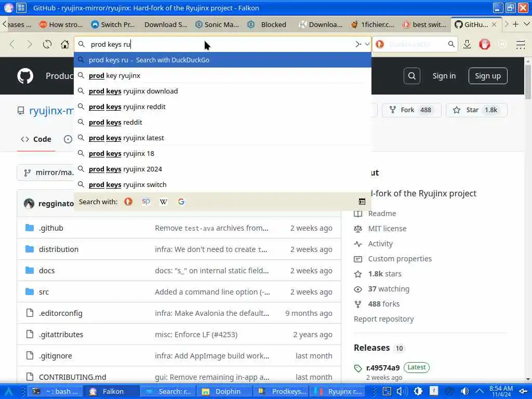532x399 pixels.
Task: Search with StartPage engine icon
Action: [146, 202]
